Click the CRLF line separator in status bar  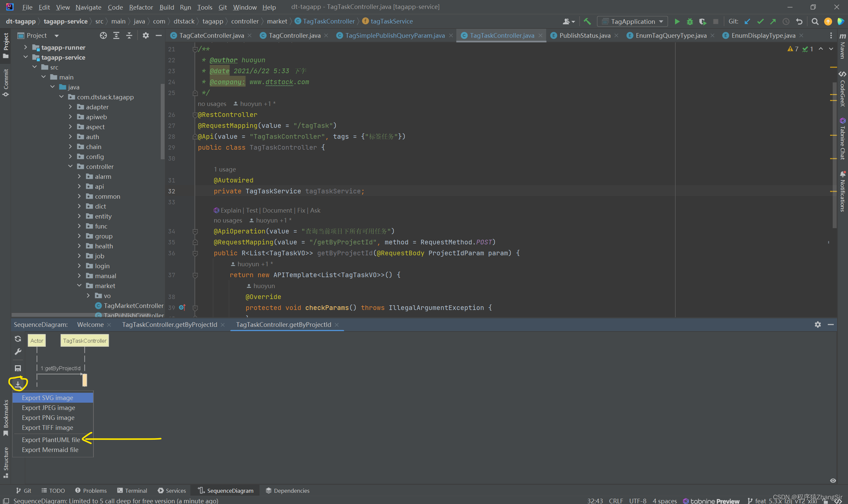point(616,501)
